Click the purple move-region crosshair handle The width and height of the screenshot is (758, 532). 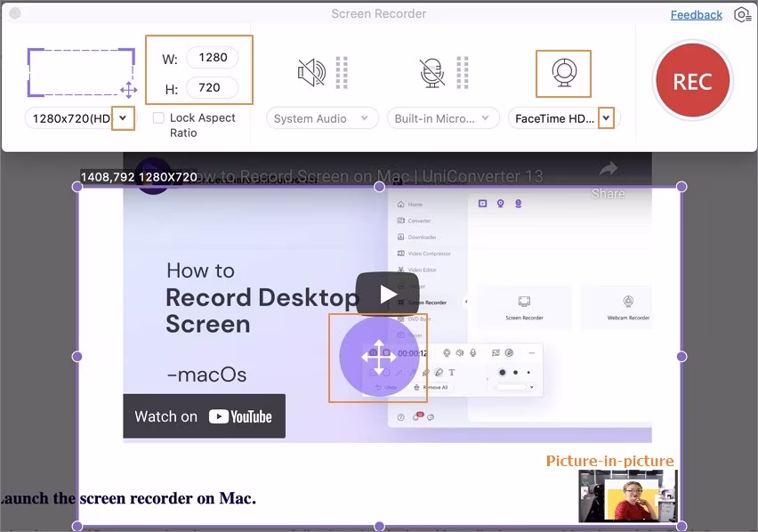(379, 357)
